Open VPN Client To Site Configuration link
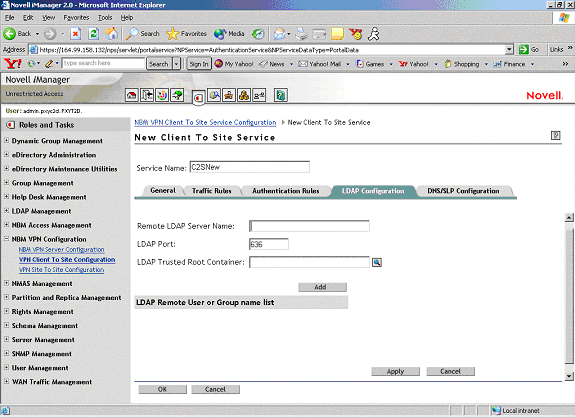 point(67,260)
